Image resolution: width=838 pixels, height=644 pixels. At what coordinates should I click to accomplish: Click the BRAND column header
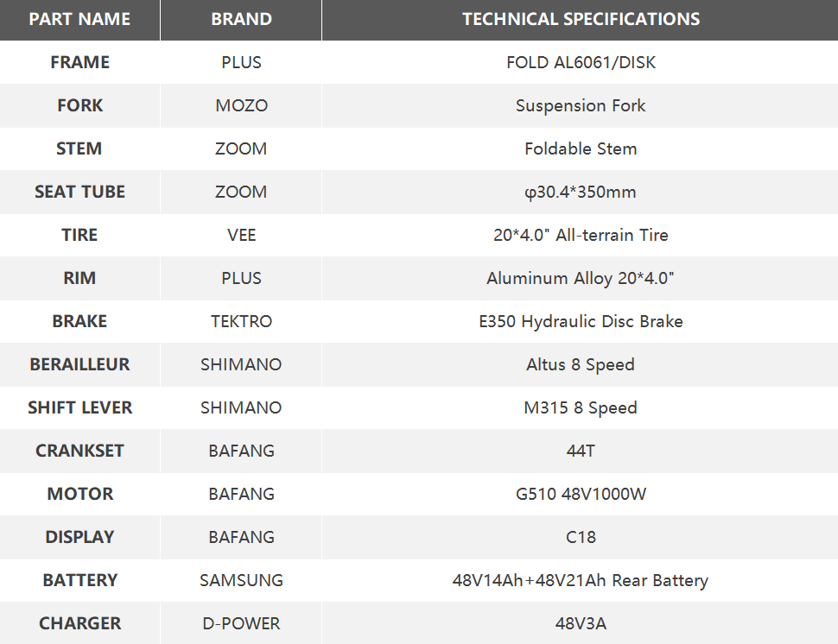pos(241,19)
